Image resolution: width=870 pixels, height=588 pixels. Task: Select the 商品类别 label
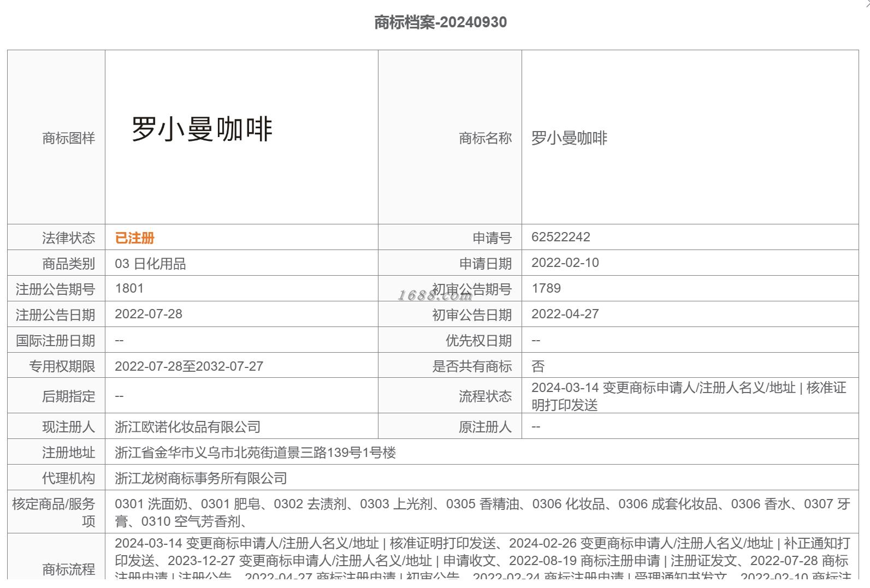68,264
